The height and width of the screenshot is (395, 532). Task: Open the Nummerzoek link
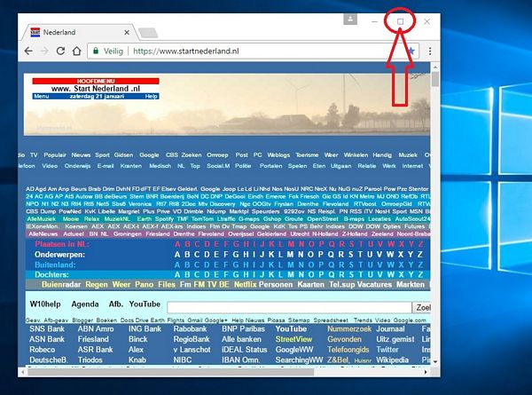click(x=349, y=328)
